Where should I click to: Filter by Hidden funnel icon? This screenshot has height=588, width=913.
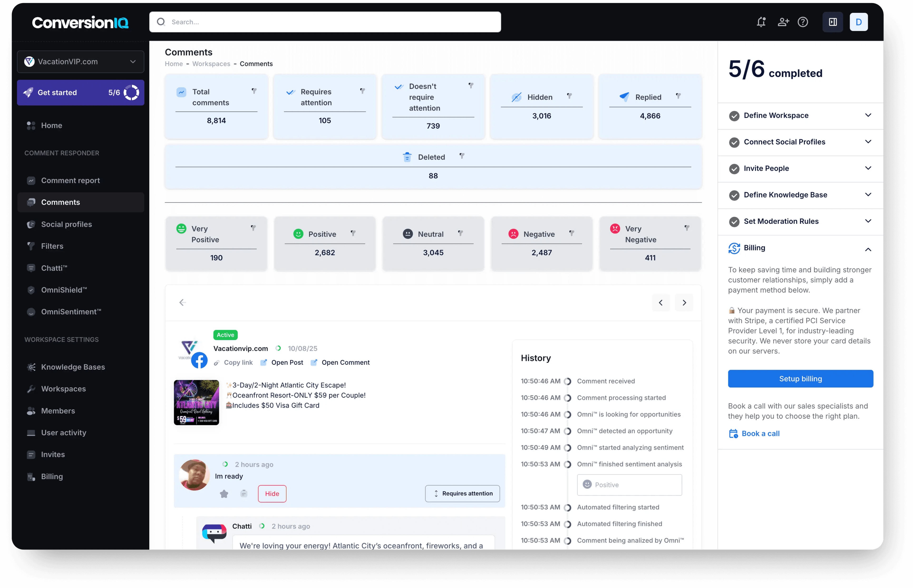[x=569, y=96]
